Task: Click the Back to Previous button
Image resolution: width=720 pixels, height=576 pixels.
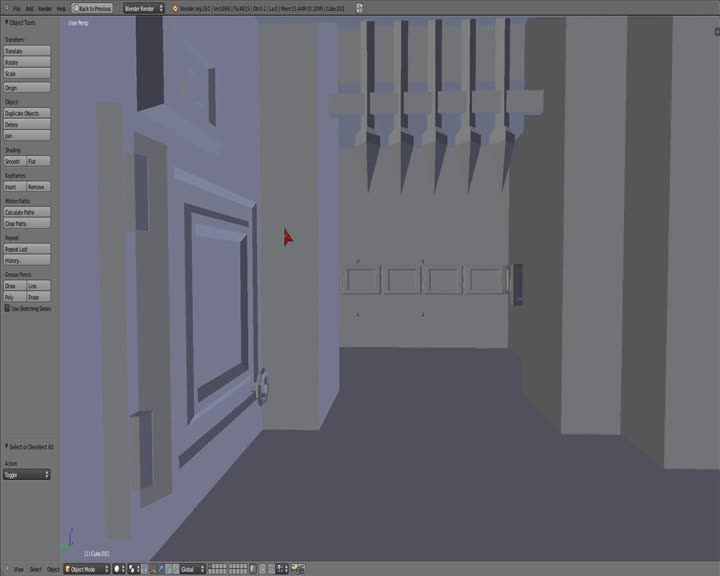Action: (92, 8)
